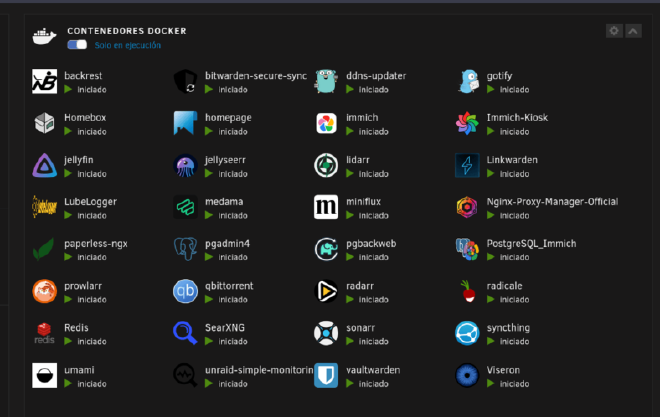The image size is (660, 417).
Task: Click the 'SearXNG' container name
Action: point(225,328)
